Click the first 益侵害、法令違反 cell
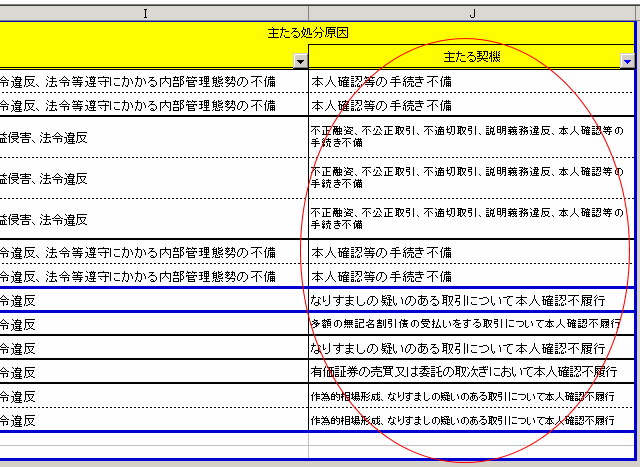The height and width of the screenshot is (467, 640). pos(150,137)
